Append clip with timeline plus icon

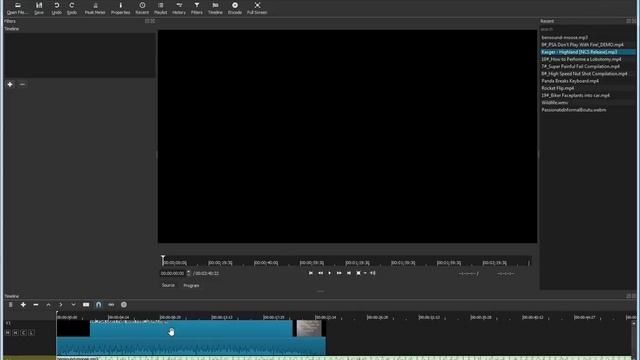coord(23,304)
